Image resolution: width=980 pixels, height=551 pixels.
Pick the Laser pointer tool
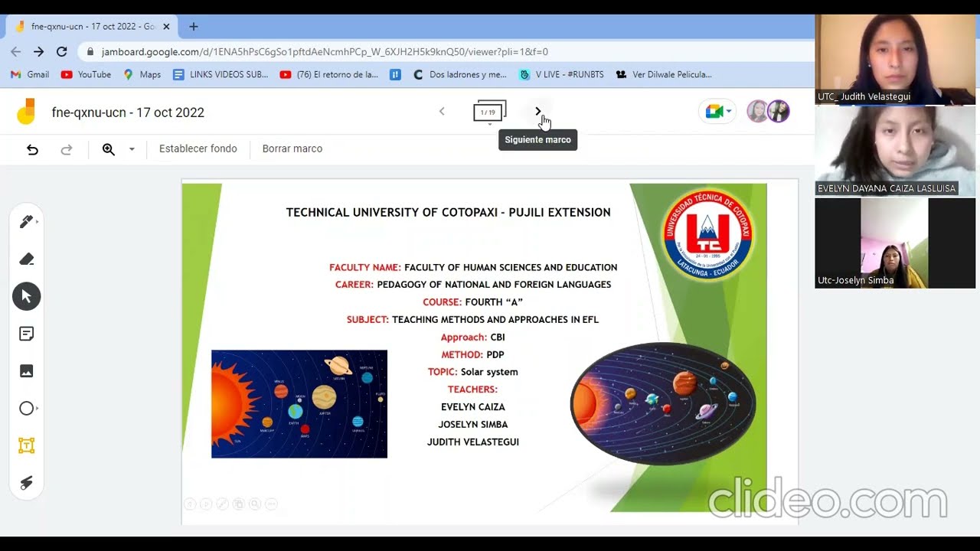click(x=26, y=483)
